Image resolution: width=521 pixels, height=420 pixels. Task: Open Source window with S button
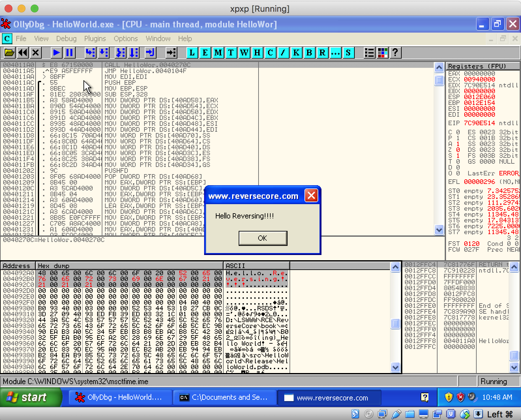click(x=348, y=52)
